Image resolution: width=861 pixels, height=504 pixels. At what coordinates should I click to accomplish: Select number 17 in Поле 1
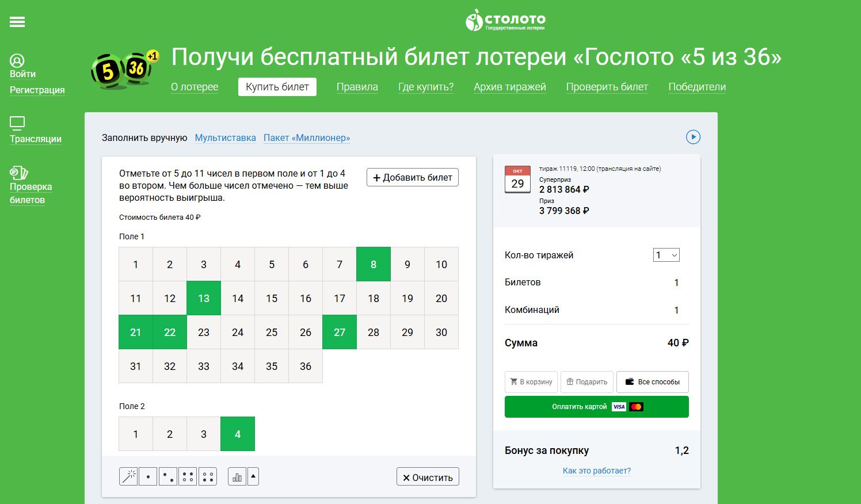pos(340,298)
